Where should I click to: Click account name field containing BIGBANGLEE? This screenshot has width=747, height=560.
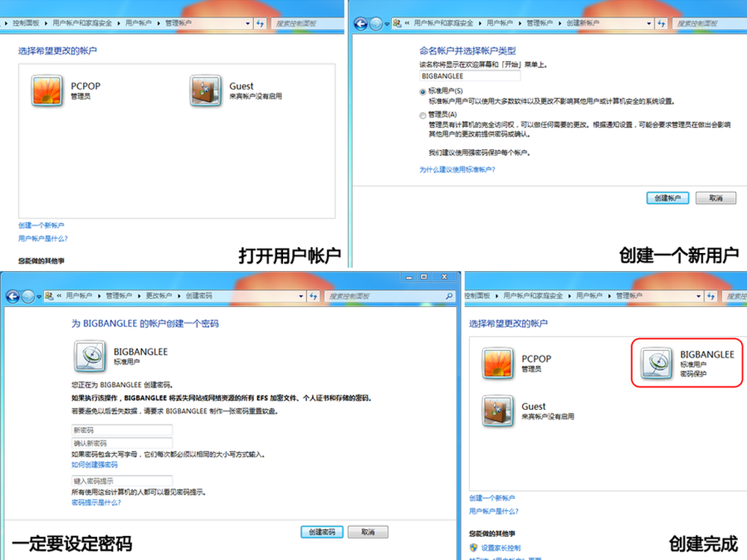pyautogui.click(x=470, y=76)
